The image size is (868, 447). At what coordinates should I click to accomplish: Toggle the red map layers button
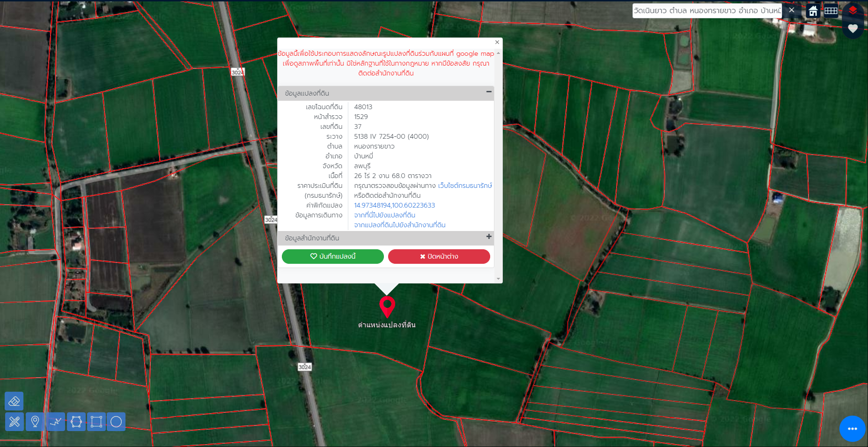point(853,10)
